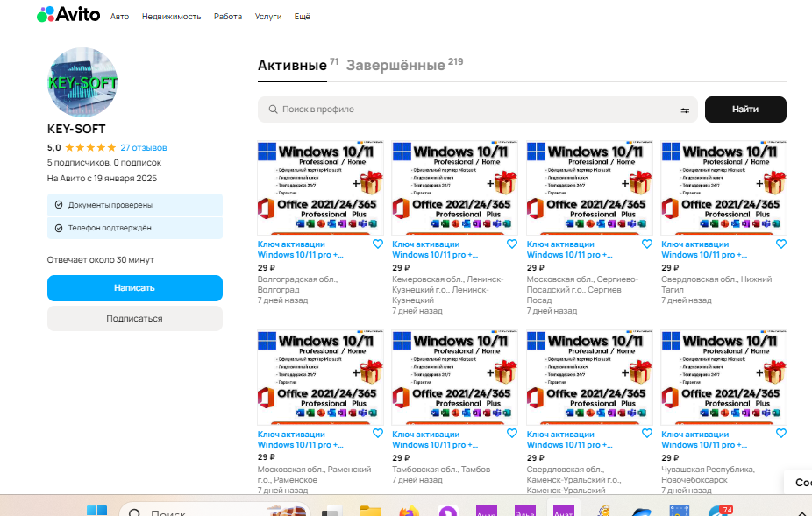Open the Windows Start button in taskbar
Image resolution: width=812 pixels, height=516 pixels.
[x=96, y=512]
